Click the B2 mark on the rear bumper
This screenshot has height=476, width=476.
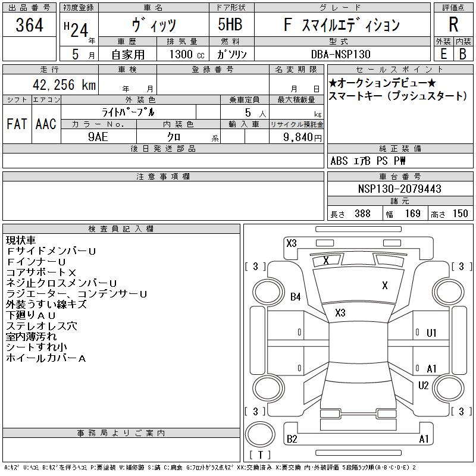coord(292,439)
